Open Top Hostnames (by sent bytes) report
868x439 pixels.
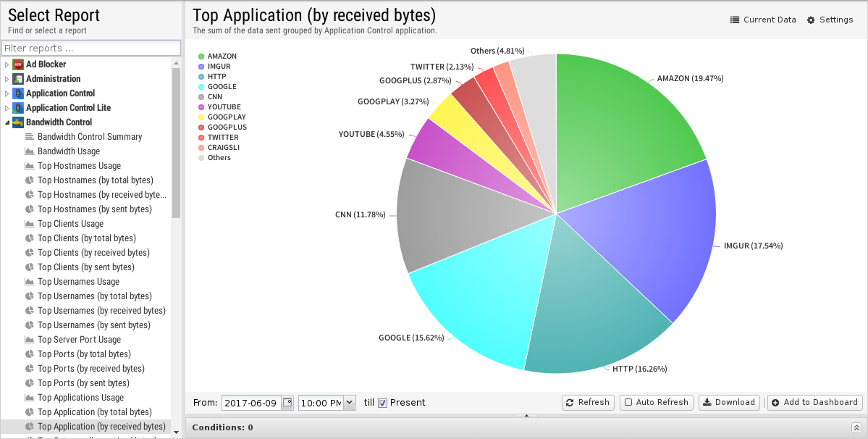click(x=95, y=209)
